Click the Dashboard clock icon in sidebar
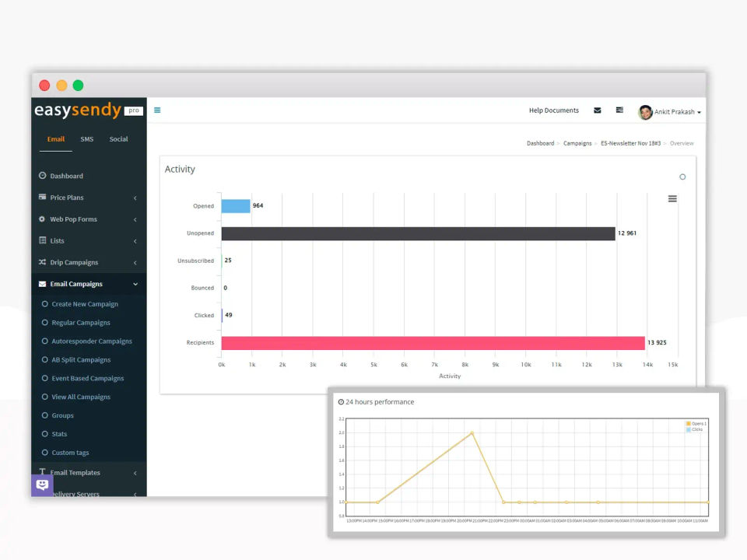This screenshot has height=560, width=747. click(x=42, y=175)
